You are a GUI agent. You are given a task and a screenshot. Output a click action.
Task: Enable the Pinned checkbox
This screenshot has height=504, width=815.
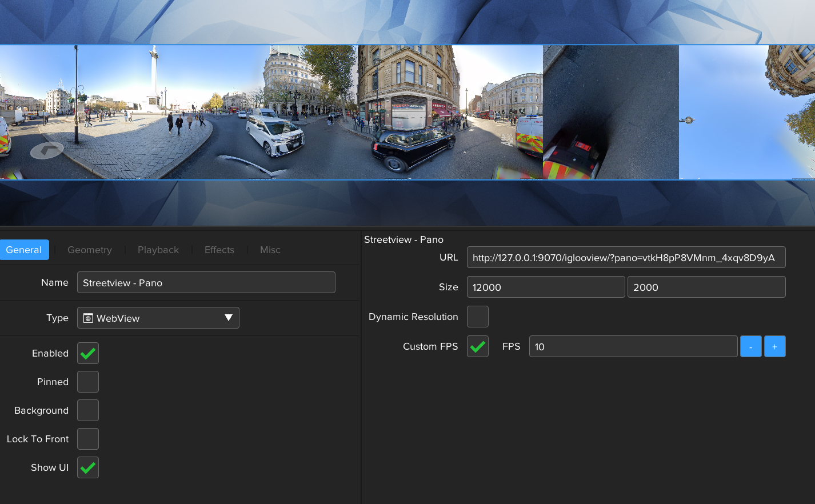(87, 381)
